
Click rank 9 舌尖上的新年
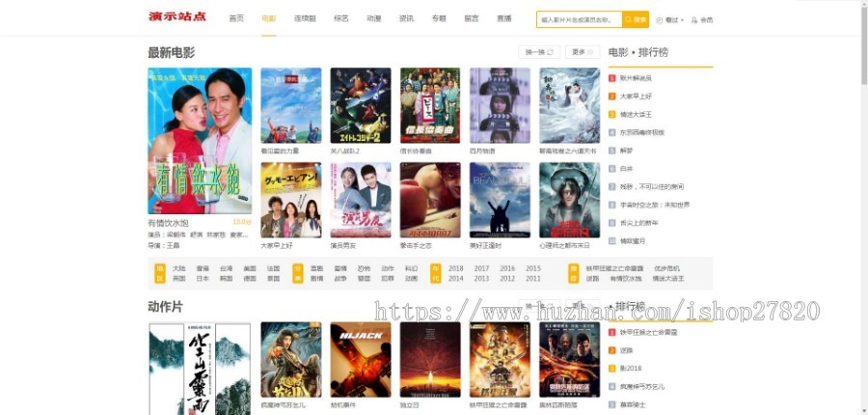click(638, 223)
